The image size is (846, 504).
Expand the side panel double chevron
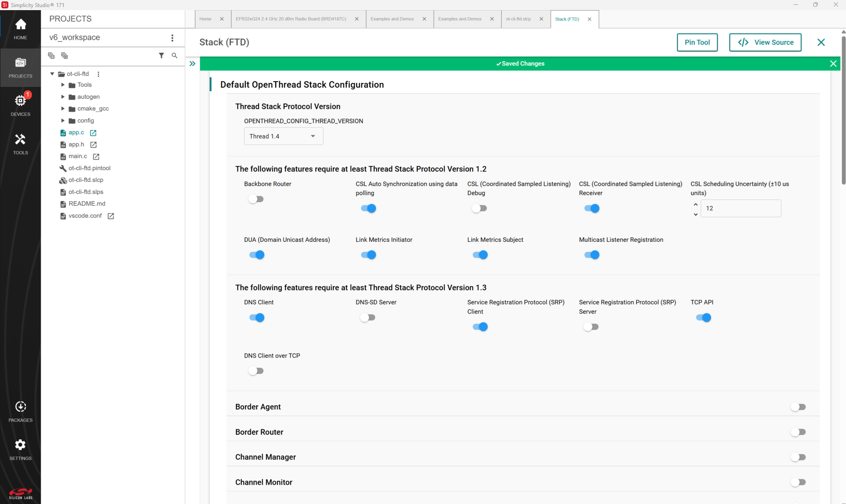[x=192, y=64]
